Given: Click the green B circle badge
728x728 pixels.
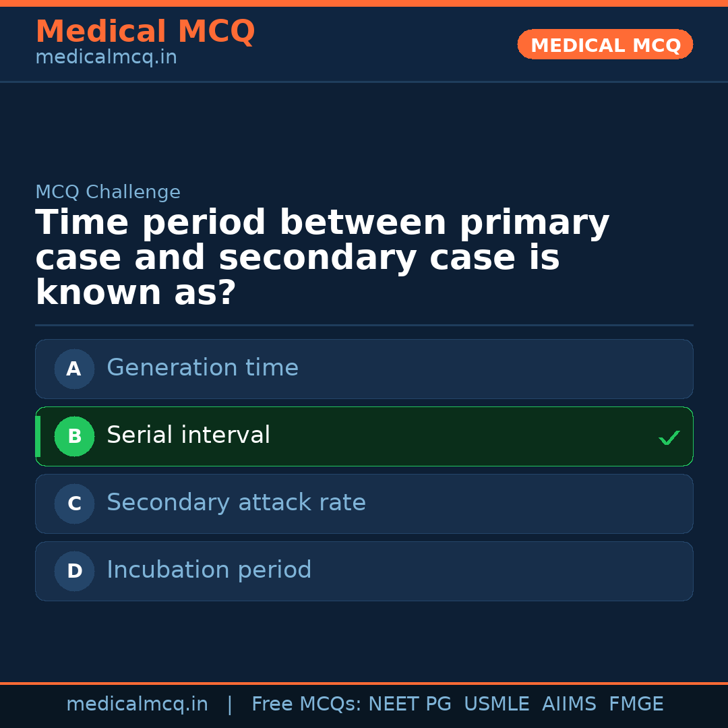Looking at the screenshot, I should (x=74, y=436).
